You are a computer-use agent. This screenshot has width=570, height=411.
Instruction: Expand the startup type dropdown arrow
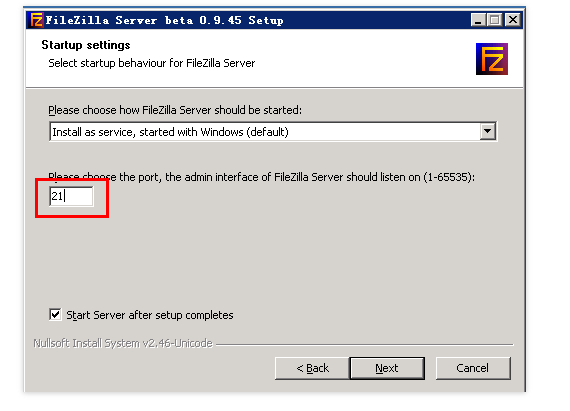pyautogui.click(x=487, y=131)
